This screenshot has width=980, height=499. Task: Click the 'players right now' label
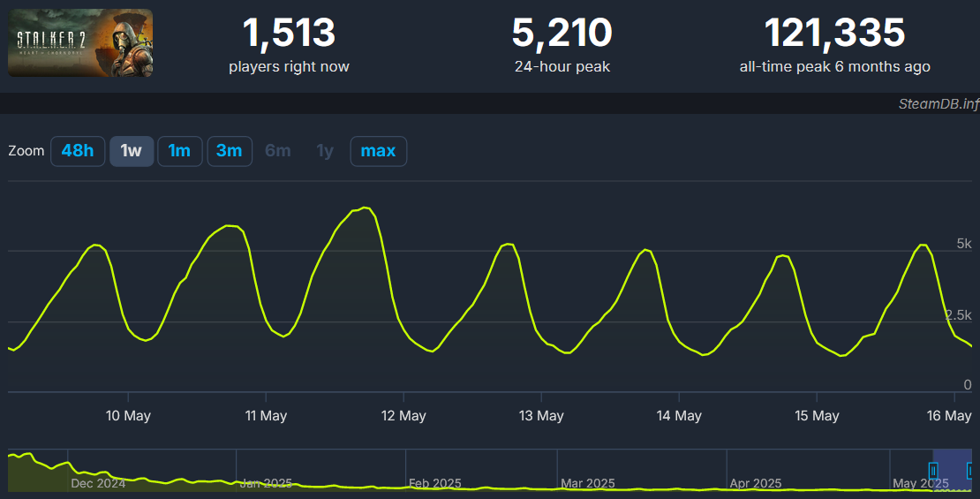tap(289, 67)
